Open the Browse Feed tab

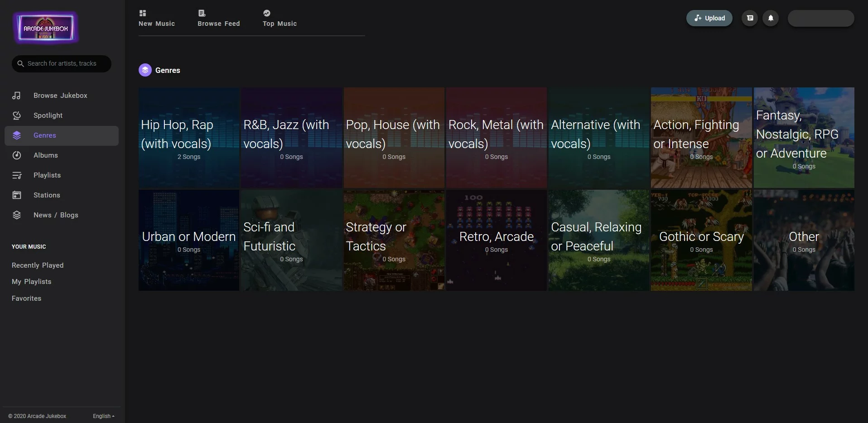219,18
